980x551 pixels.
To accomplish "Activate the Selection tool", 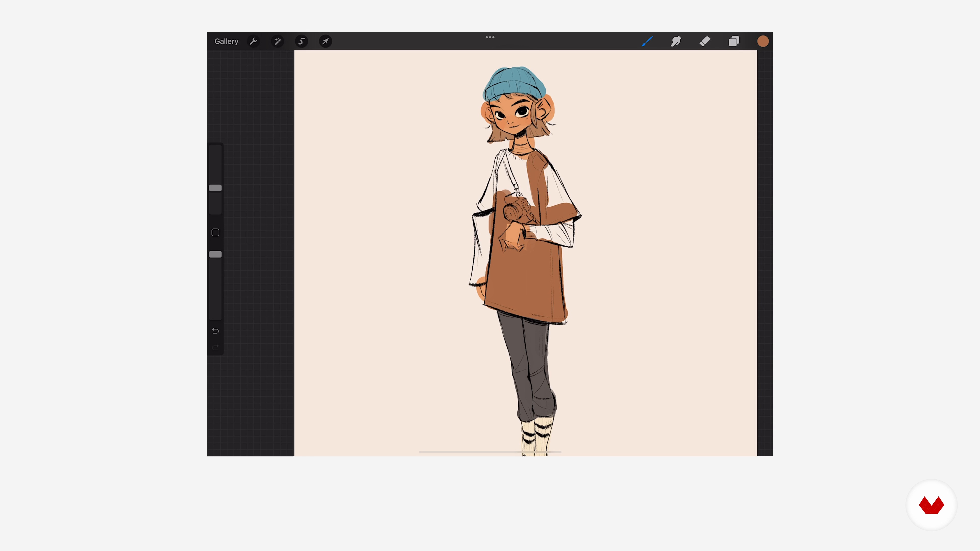I will click(301, 41).
